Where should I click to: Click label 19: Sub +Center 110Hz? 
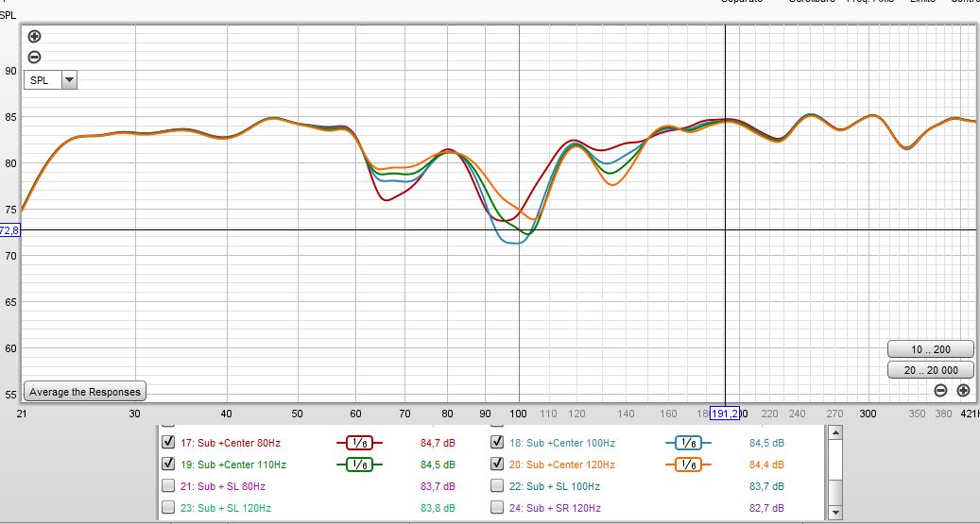point(233,465)
